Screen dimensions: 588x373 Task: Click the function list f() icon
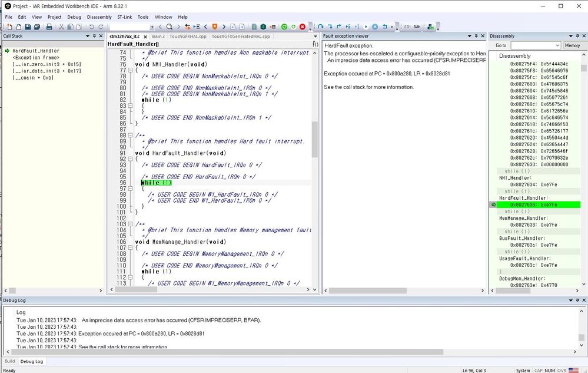(315, 44)
